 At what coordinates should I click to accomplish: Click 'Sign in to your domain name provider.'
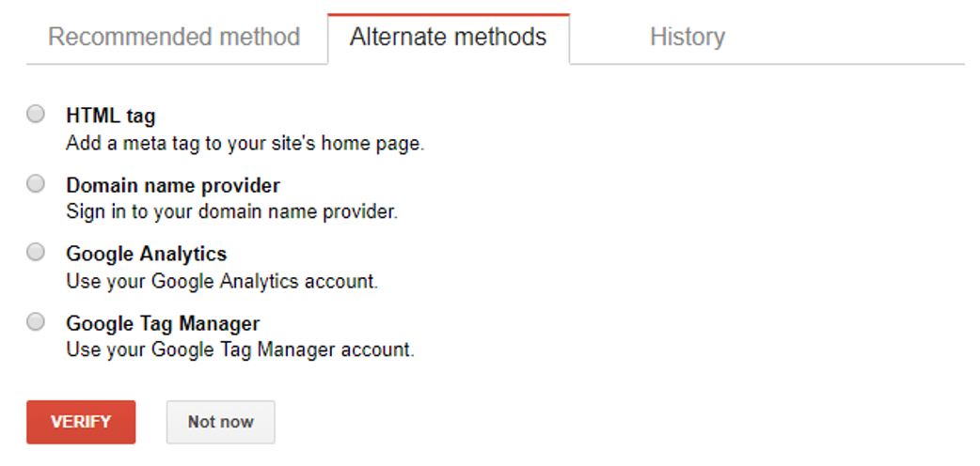(232, 212)
